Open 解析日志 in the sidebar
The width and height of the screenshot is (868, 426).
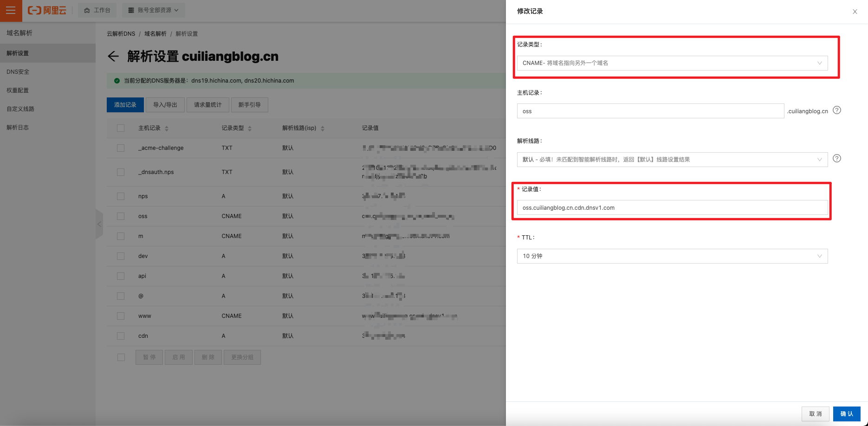point(48,128)
